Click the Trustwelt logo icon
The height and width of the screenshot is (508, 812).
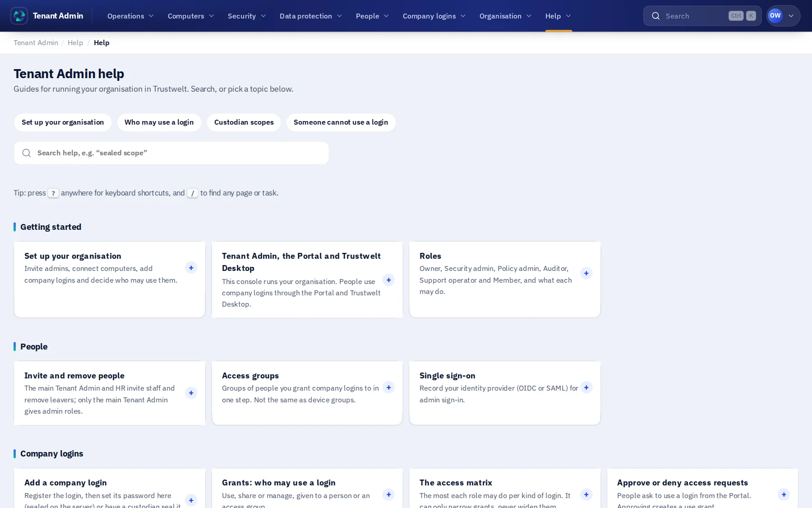[19, 16]
